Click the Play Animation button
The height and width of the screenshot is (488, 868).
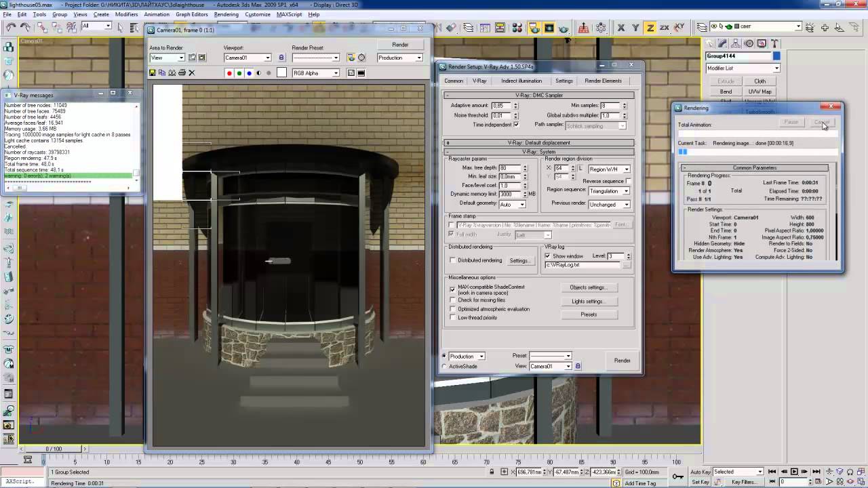coord(794,472)
